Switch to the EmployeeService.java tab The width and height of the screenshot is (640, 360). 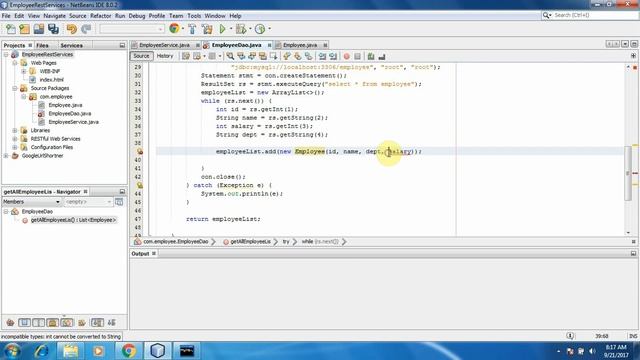(164, 45)
